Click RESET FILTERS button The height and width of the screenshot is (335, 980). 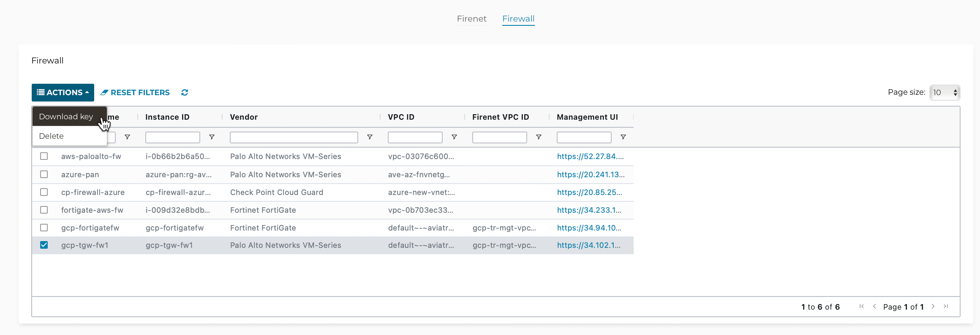point(135,93)
